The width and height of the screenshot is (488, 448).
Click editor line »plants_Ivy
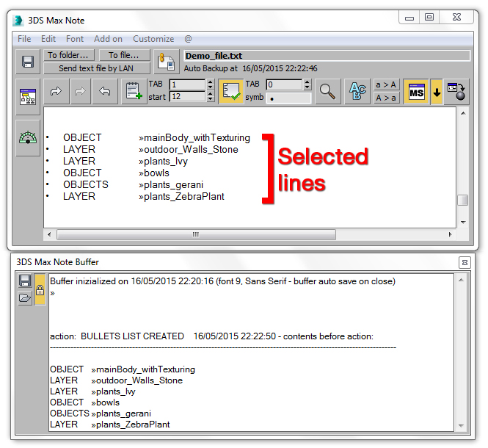[164, 162]
